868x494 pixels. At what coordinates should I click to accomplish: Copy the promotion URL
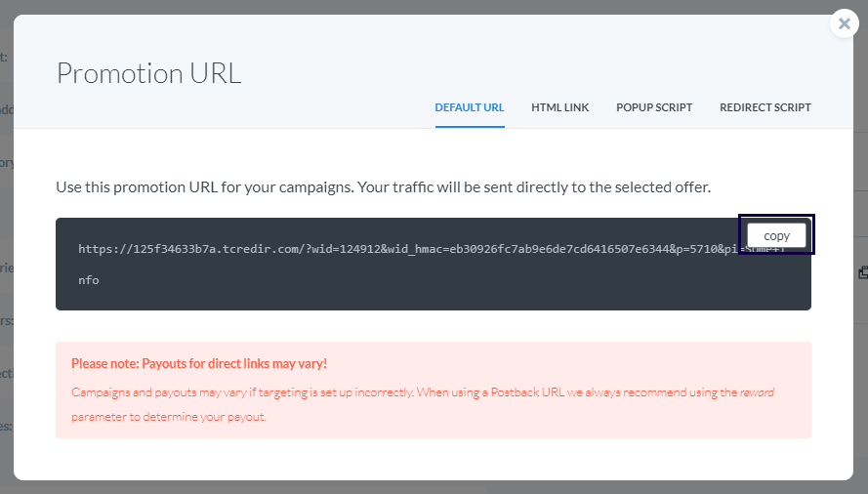click(776, 235)
